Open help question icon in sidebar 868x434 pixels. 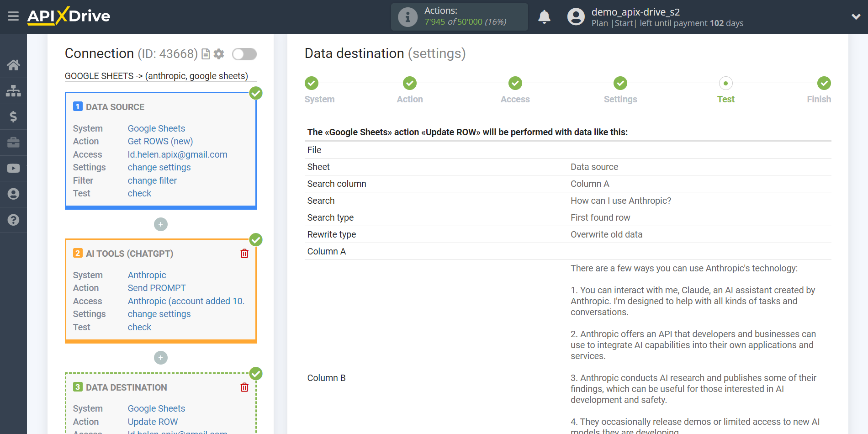(x=13, y=220)
